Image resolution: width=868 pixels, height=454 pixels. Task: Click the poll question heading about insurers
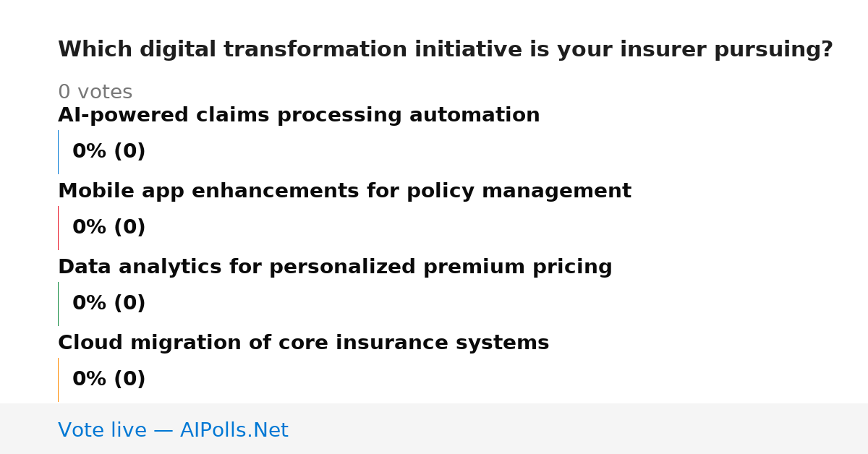coord(446,50)
